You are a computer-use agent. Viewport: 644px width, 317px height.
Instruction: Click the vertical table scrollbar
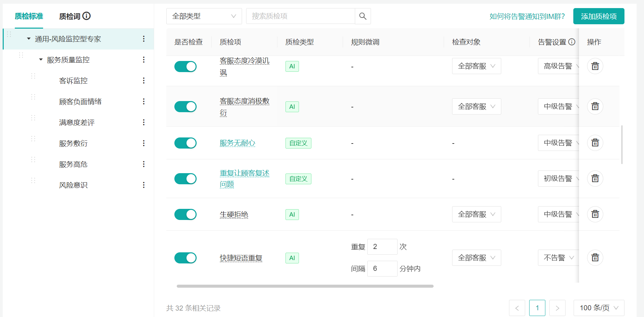coord(622,145)
